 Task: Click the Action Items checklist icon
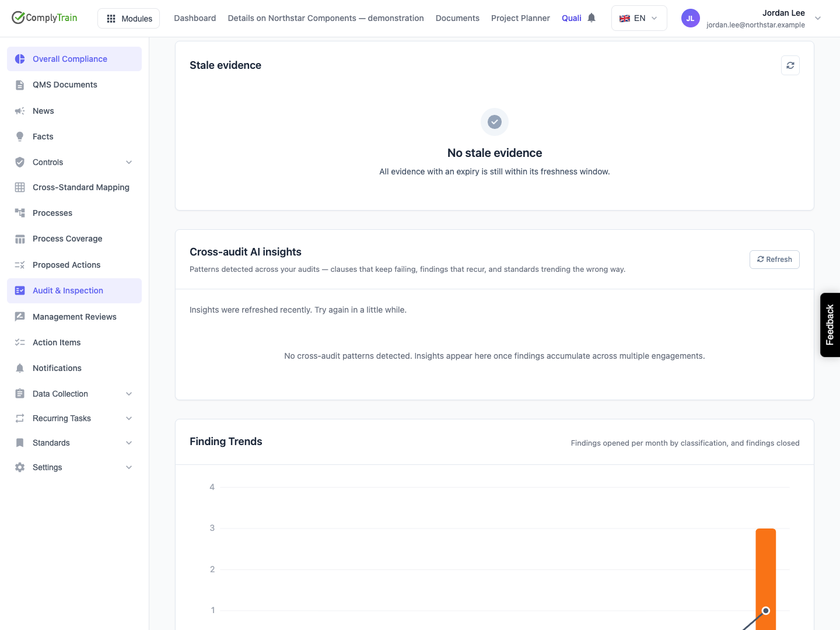pyautogui.click(x=20, y=342)
